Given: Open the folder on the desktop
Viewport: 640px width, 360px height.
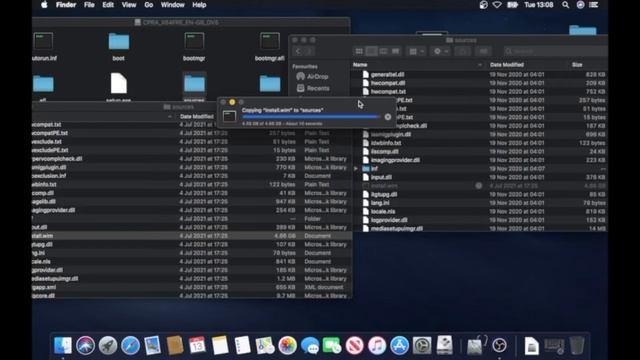Looking at the screenshot, I should click(583, 30).
